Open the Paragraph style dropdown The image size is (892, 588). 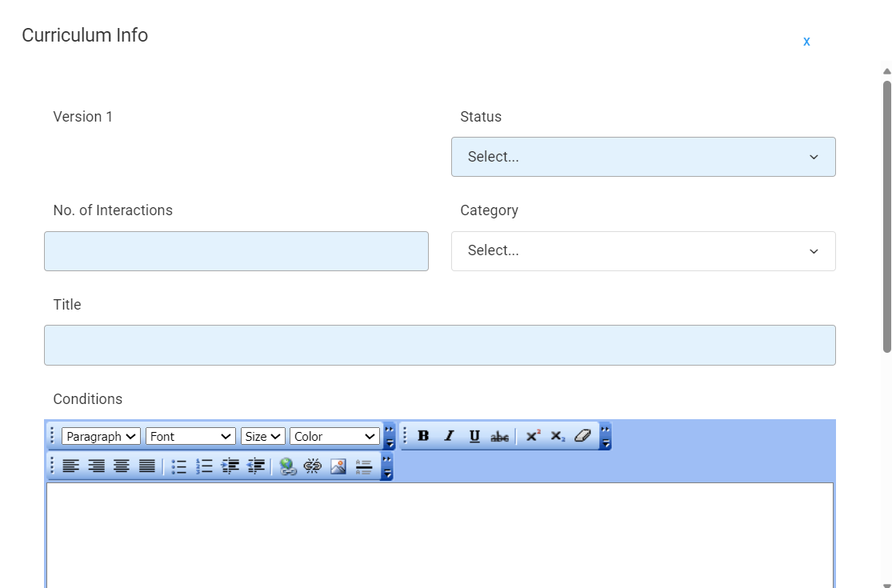102,436
